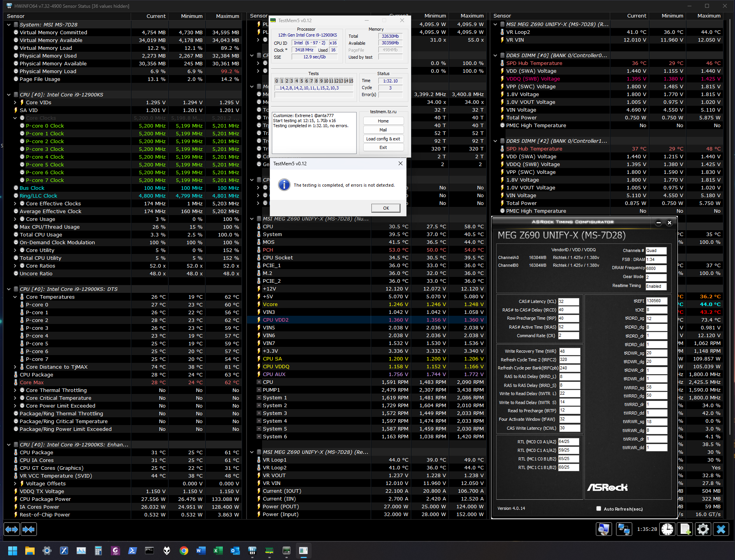735x560 pixels.
Task: Reset HWiNFO clock timer icon
Action: click(667, 529)
